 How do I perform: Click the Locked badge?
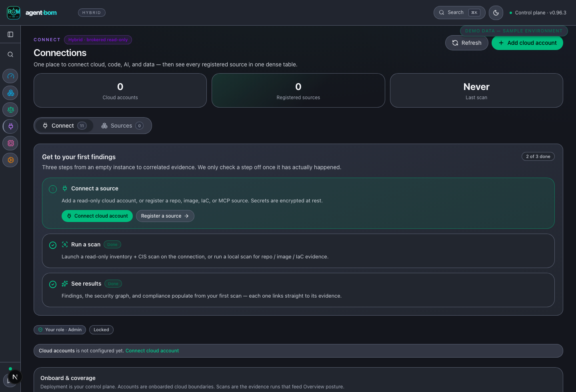(101, 330)
